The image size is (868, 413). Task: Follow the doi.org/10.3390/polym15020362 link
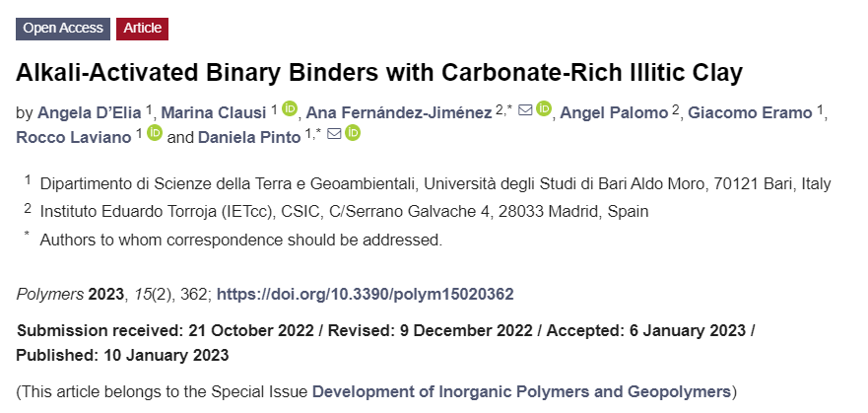tap(366, 294)
